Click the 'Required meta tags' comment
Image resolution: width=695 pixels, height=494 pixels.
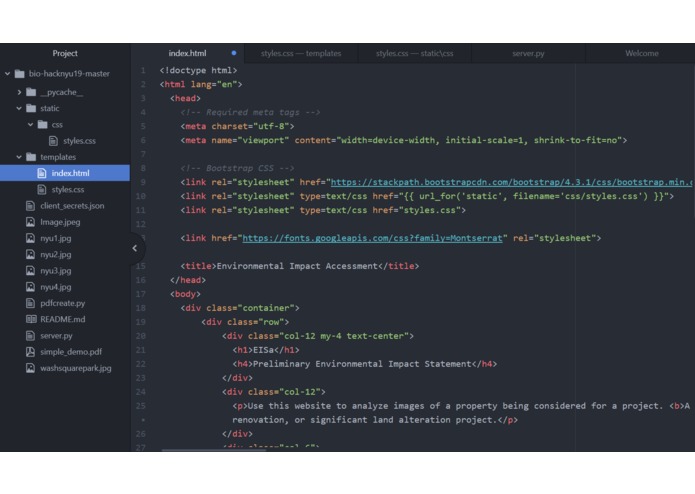[250, 113]
